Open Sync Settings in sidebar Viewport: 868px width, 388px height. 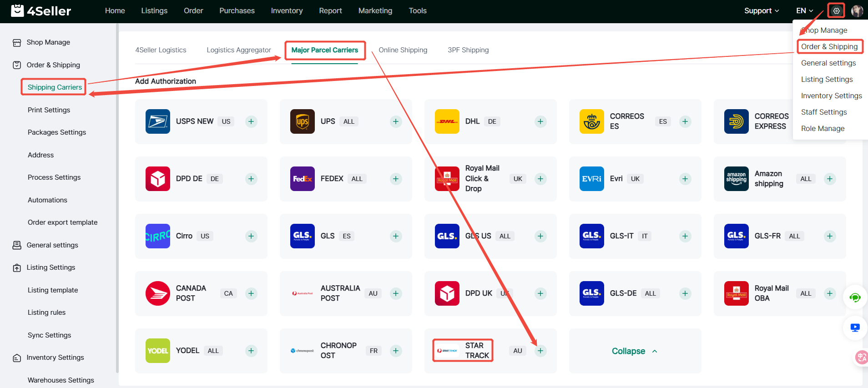[x=49, y=335]
